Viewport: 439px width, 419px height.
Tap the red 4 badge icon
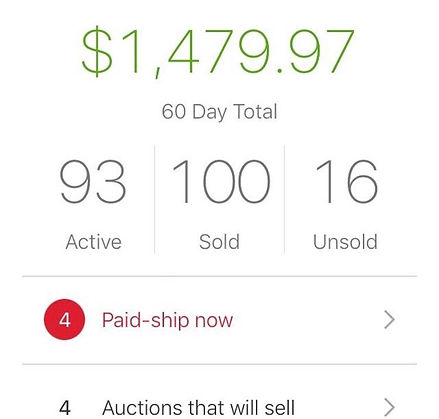click(64, 319)
